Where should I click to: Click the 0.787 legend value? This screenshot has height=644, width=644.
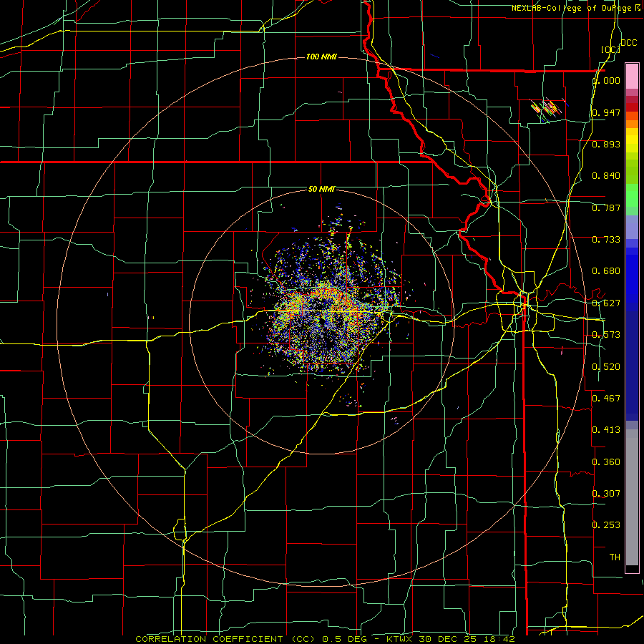[606, 208]
